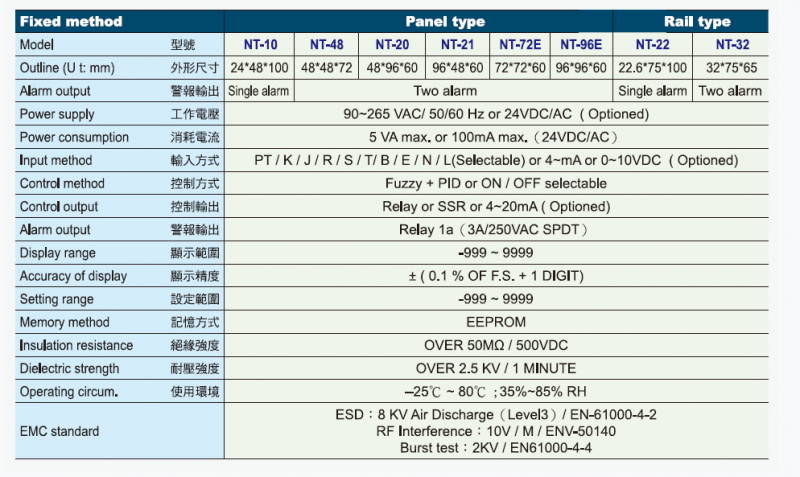800x477 pixels.
Task: Click the NT-72E model name
Action: [x=520, y=44]
